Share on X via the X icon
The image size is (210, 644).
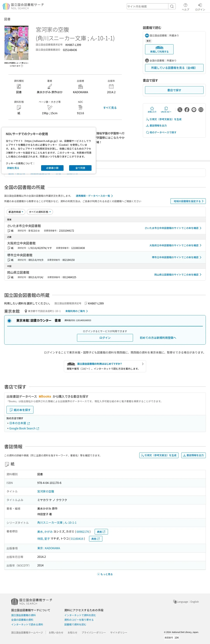(180, 109)
